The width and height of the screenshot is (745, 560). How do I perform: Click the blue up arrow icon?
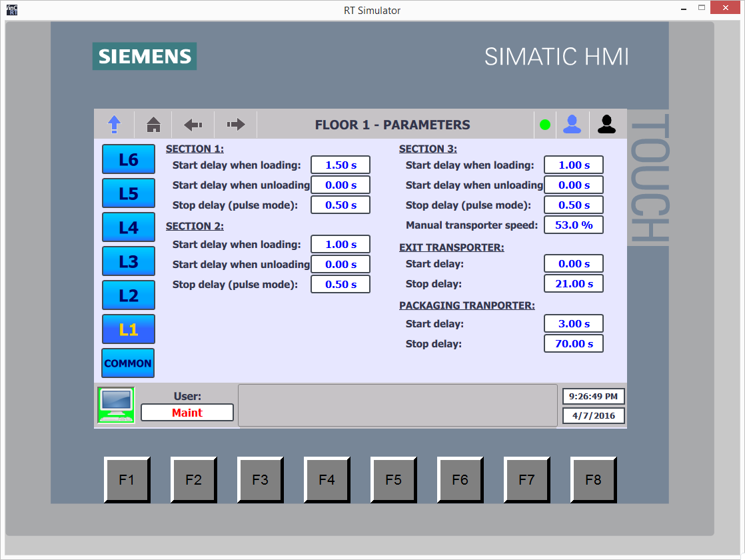[x=115, y=124]
